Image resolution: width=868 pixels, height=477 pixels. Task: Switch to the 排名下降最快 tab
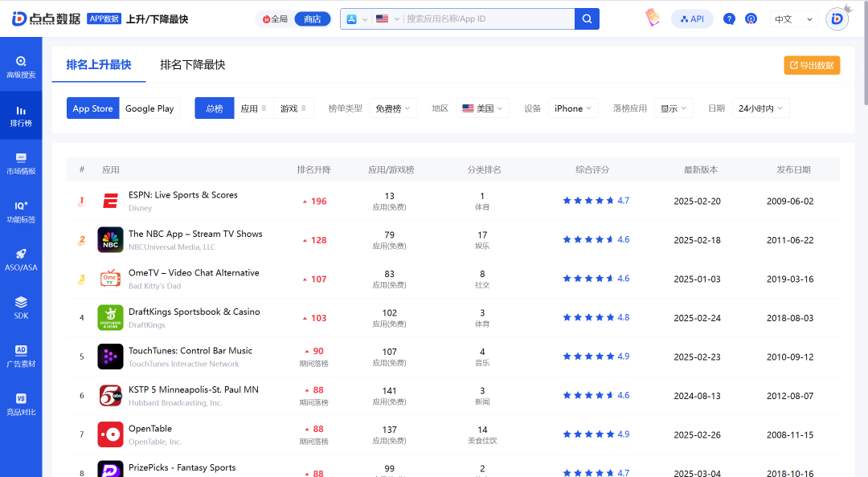(193, 65)
